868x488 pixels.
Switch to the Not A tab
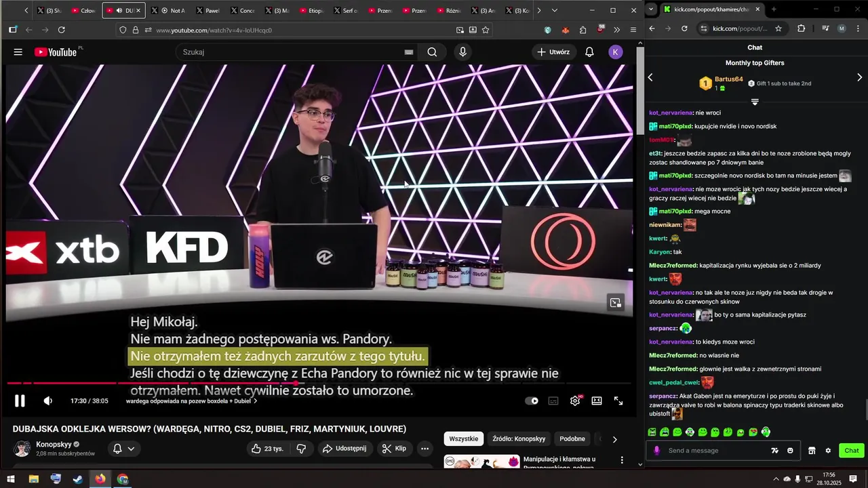pyautogui.click(x=169, y=11)
